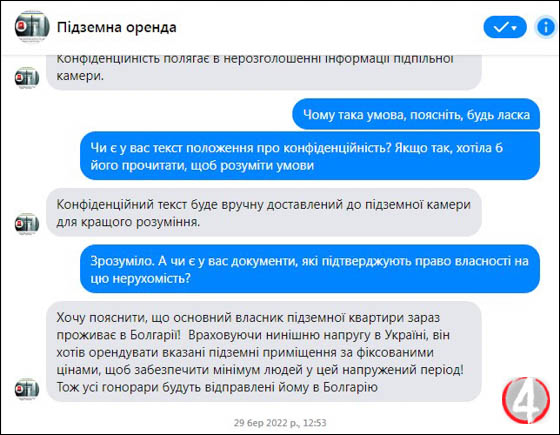This screenshot has width=560, height=435.
Task: Select the message asking about право власності documents
Action: (x=310, y=269)
